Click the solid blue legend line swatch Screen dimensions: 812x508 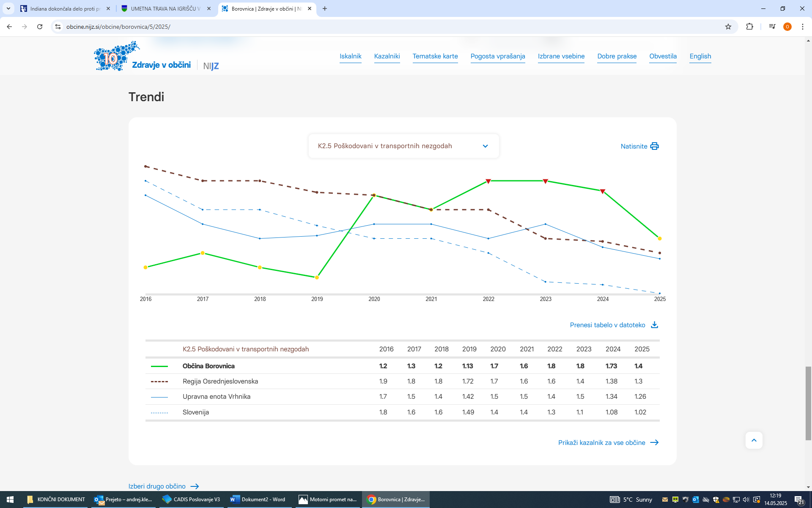159,397
